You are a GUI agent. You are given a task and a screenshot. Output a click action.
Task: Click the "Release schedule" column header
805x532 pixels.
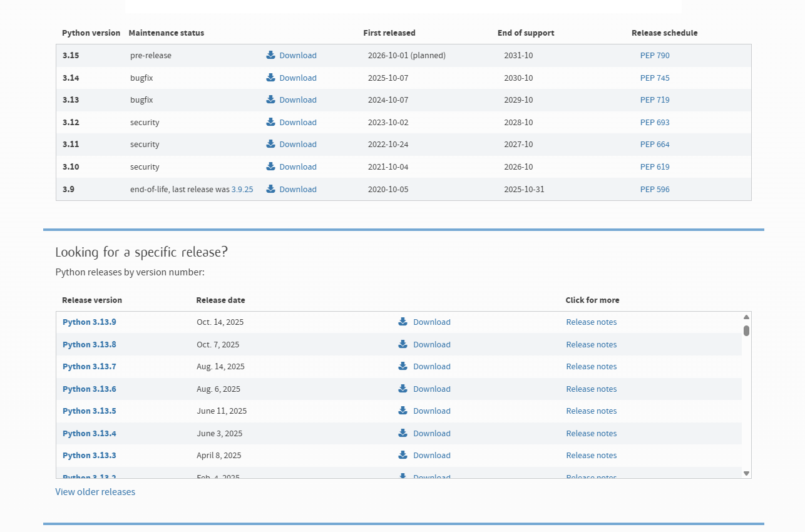[x=665, y=33]
